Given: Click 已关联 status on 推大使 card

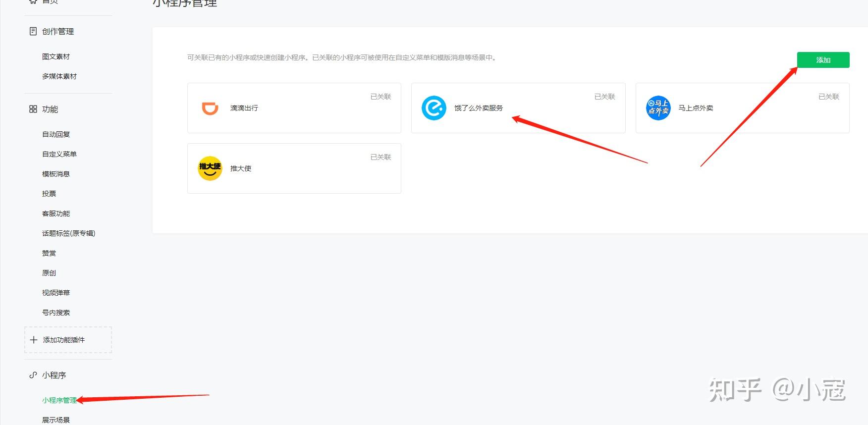Looking at the screenshot, I should [x=381, y=157].
